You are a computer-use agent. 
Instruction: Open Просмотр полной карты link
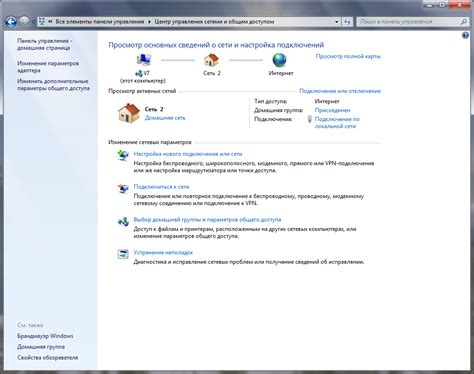[x=348, y=56]
